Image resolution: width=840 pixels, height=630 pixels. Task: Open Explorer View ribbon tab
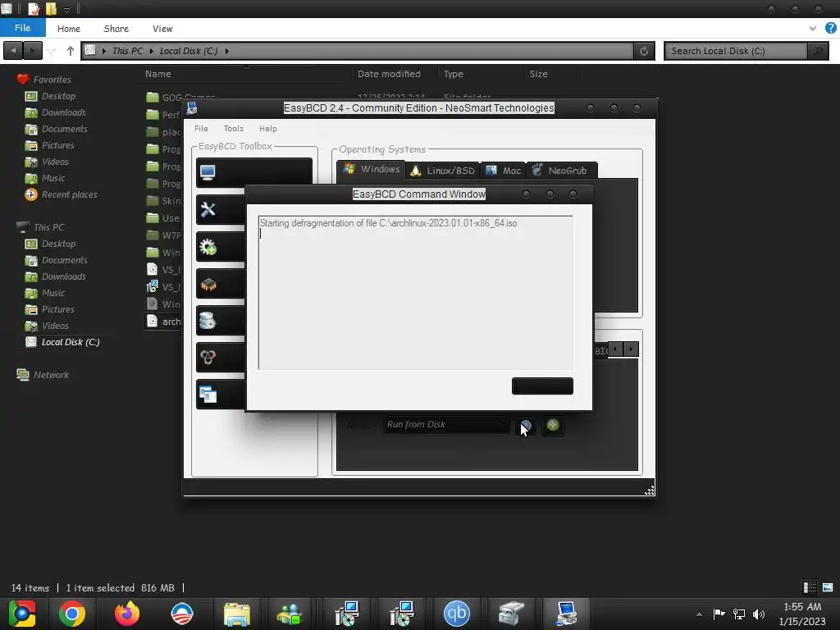pos(162,29)
